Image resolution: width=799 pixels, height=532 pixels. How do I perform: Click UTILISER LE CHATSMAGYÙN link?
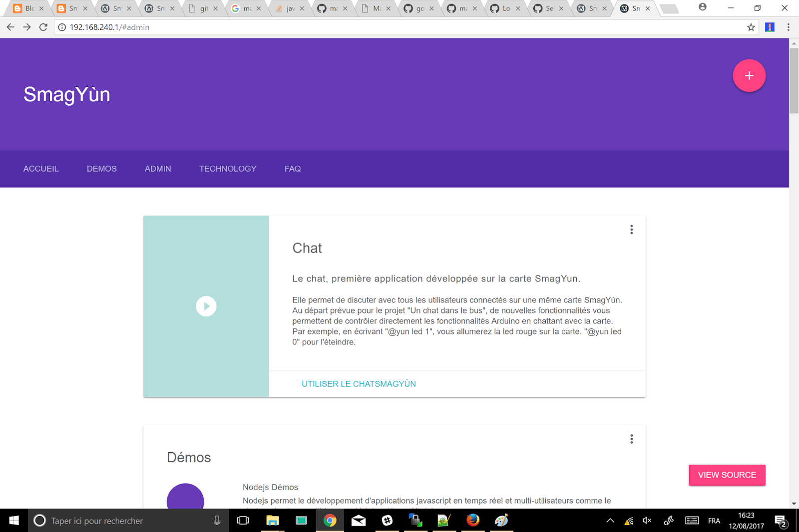point(359,384)
